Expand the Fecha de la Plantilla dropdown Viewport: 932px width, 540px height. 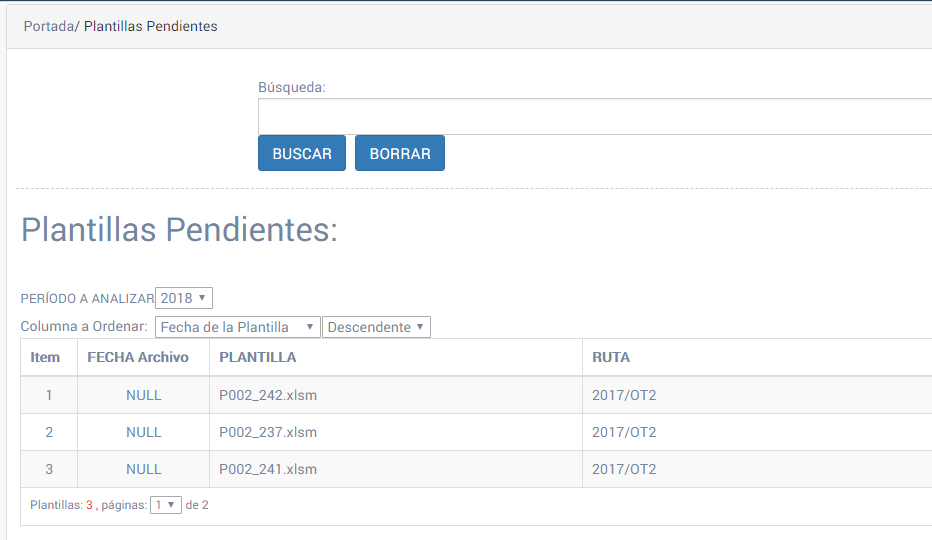click(x=237, y=327)
